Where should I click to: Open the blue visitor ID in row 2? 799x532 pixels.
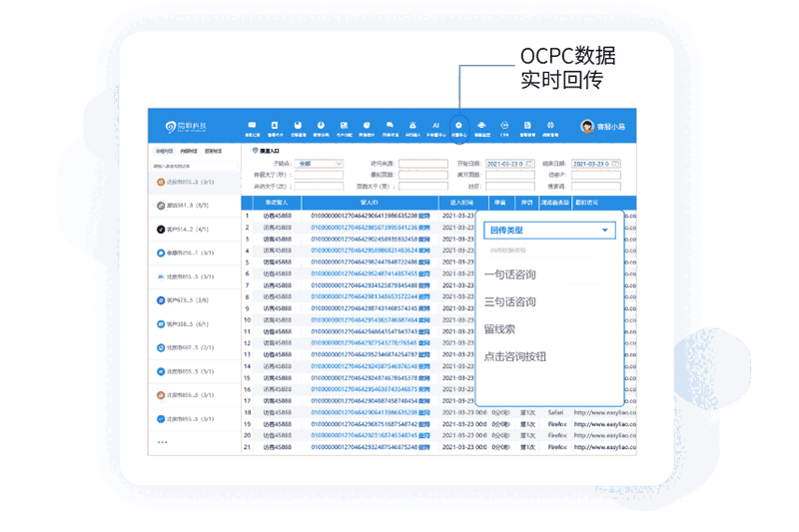[x=364, y=228]
